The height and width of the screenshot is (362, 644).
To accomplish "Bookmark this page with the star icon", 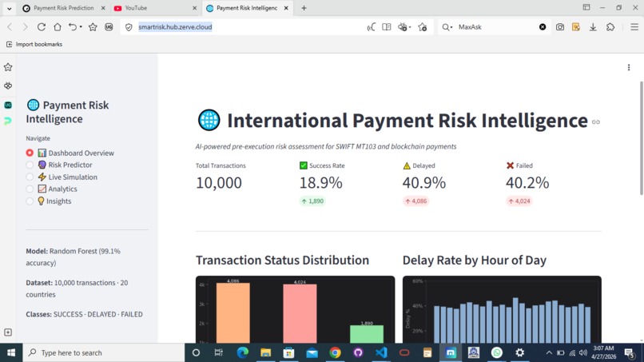I will click(x=93, y=27).
